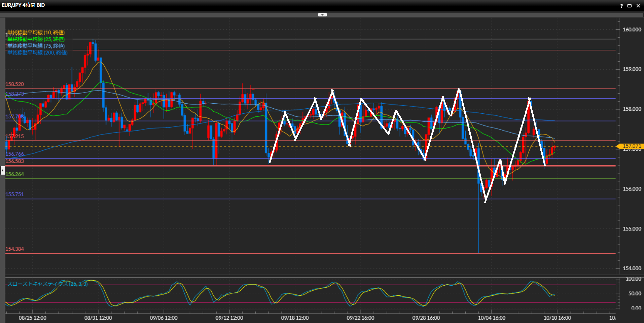Close the EUR/JPY chart window
This screenshot has height=323, width=644.
[x=638, y=6]
